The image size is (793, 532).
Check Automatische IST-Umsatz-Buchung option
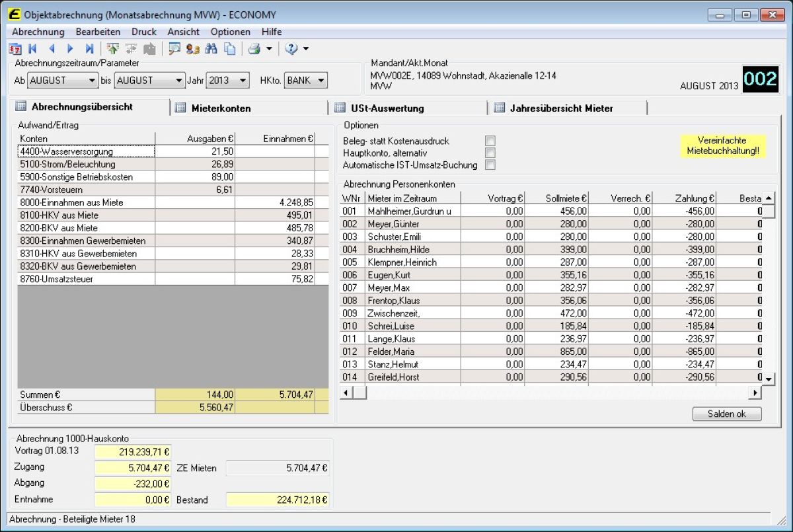490,165
